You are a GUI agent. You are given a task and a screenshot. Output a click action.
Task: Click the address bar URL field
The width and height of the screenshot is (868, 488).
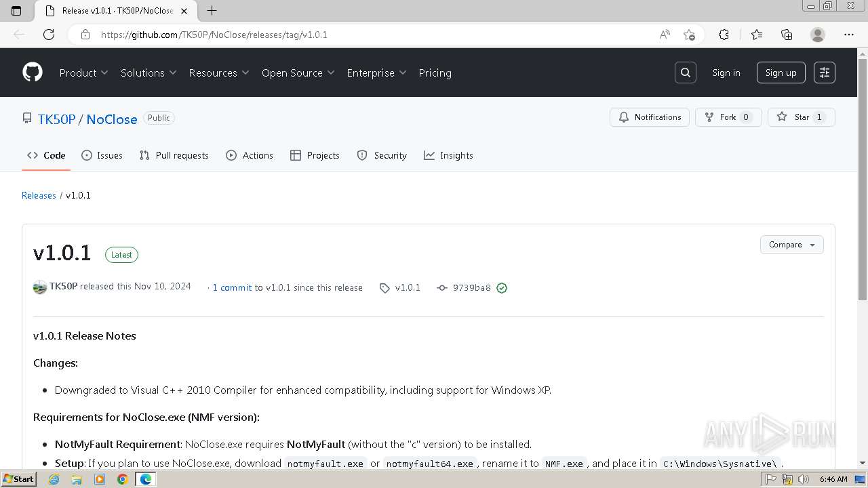coord(373,35)
